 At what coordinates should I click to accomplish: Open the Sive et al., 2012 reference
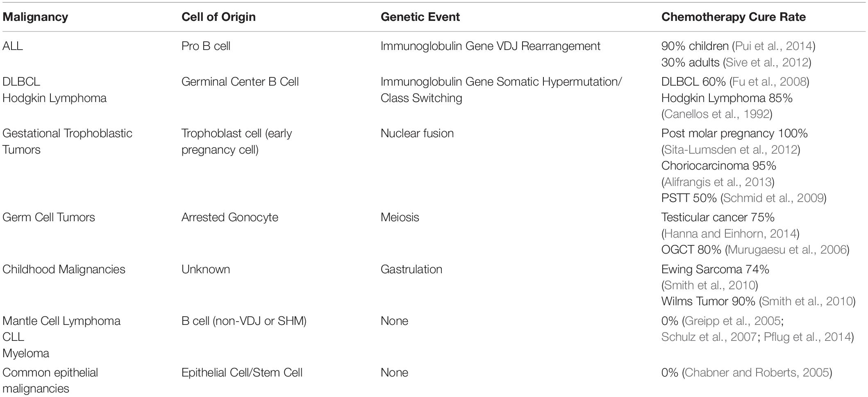[767, 62]
